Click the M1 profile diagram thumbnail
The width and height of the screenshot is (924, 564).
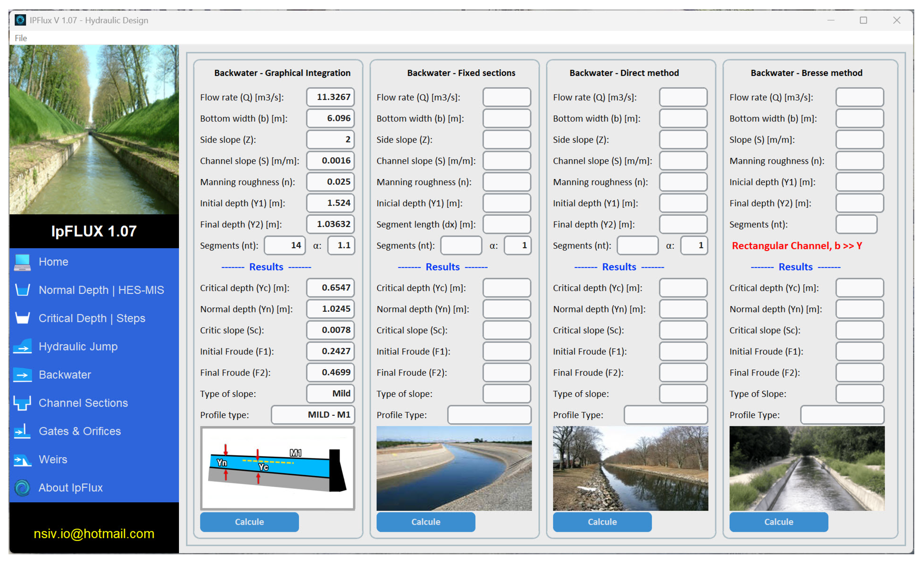click(277, 468)
